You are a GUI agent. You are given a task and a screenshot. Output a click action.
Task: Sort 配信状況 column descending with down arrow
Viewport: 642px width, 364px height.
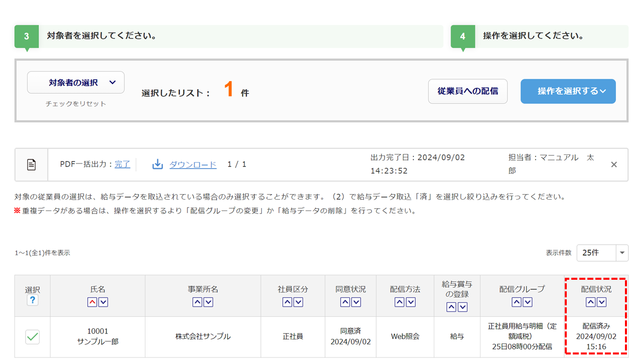601,302
